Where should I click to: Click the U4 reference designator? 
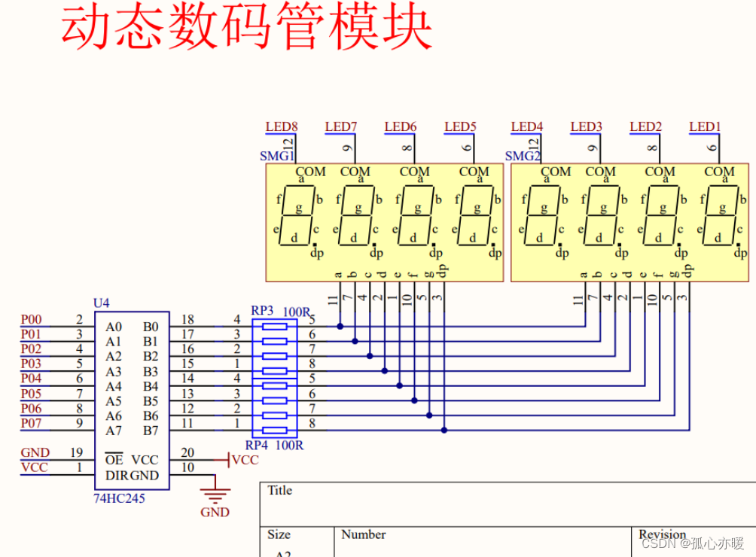coord(102,303)
